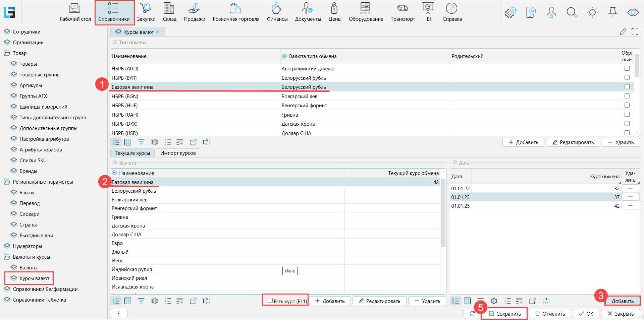644x320 pixels.
Task: Click the pencil edit icon near tab bar
Action: click(623, 32)
